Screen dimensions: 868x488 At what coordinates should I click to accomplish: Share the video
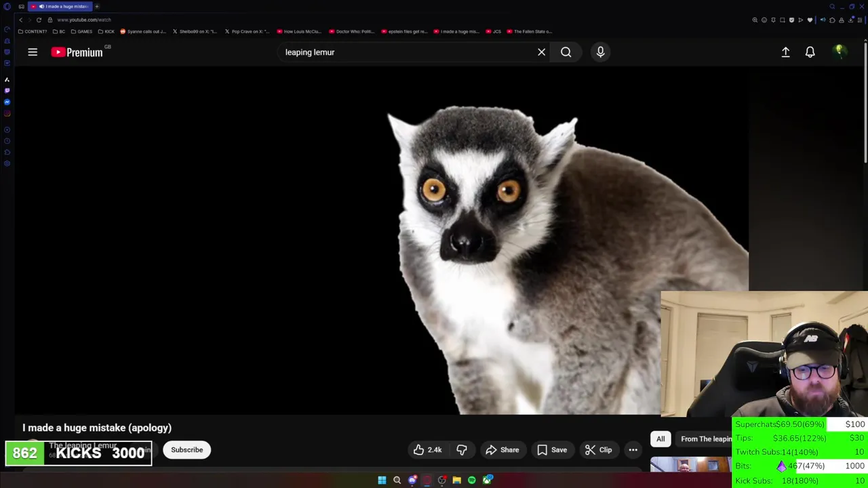tap(502, 450)
